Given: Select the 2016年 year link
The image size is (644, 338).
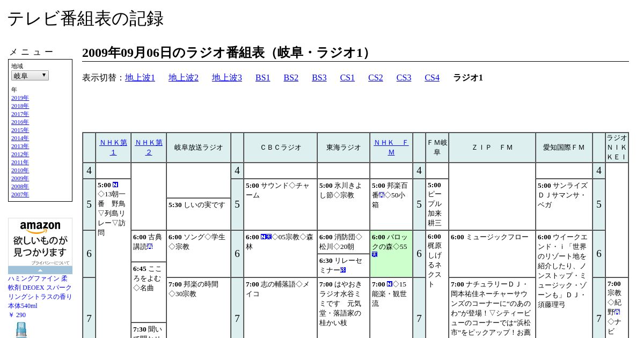Looking at the screenshot, I should (x=20, y=122).
